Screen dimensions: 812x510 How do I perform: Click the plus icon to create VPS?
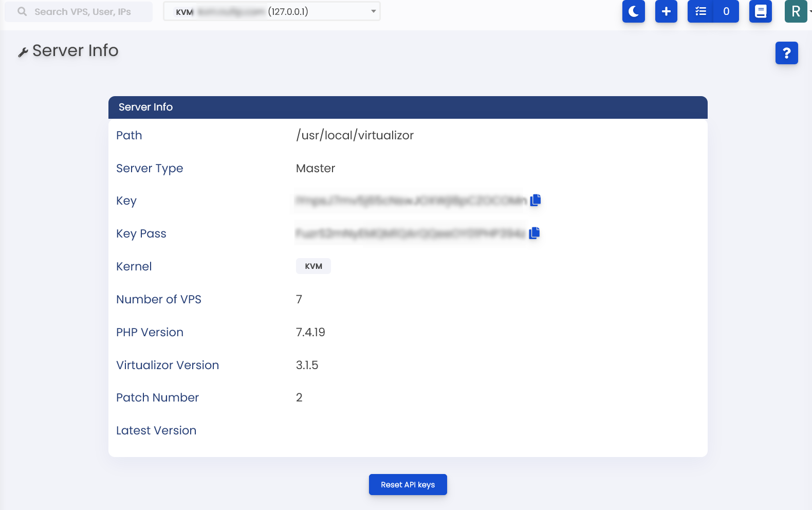click(x=666, y=11)
